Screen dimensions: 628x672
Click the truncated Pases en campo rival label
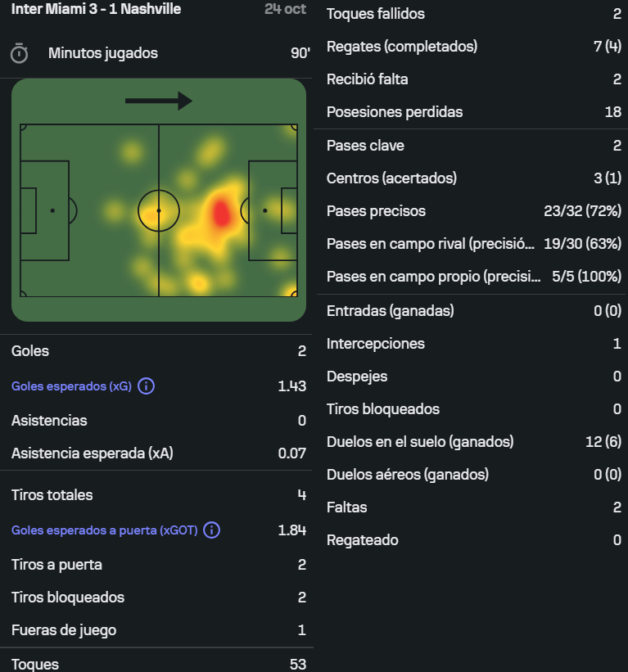[430, 244]
